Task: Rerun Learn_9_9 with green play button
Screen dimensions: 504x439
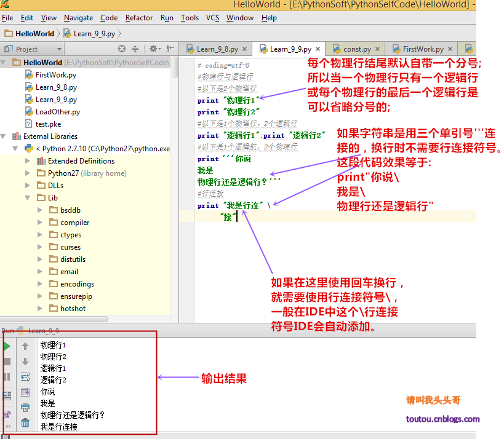Action: pos(7,346)
